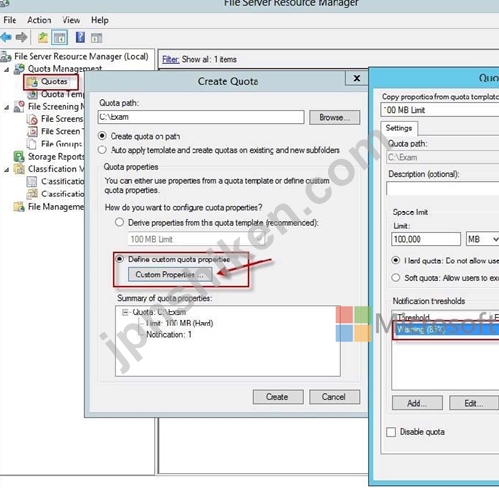
Task: Select Define custom quota properties option
Action: tap(119, 259)
